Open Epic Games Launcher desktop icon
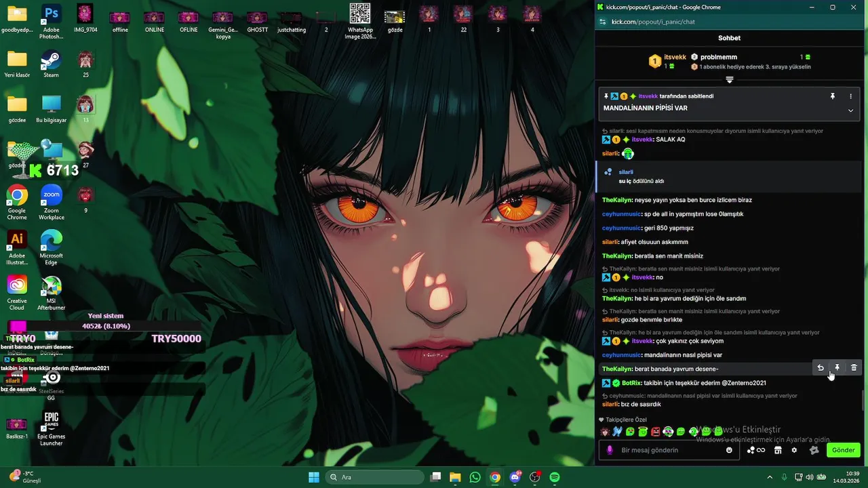This screenshot has width=868, height=488. point(51,428)
